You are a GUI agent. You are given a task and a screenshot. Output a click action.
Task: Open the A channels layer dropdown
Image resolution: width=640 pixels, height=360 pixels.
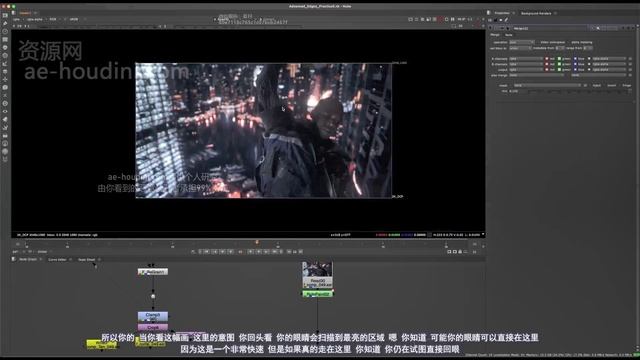pyautogui.click(x=526, y=59)
